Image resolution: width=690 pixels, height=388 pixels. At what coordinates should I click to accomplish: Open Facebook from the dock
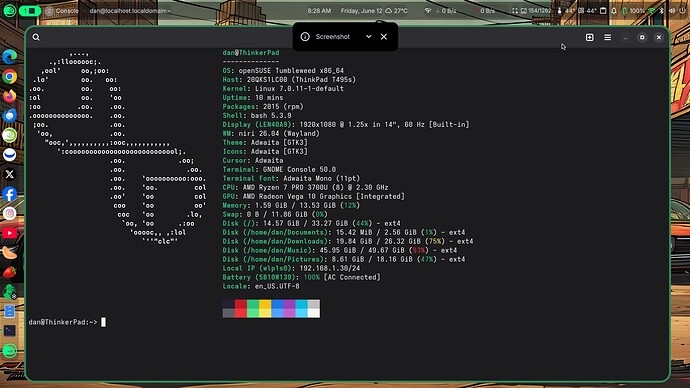click(x=10, y=194)
